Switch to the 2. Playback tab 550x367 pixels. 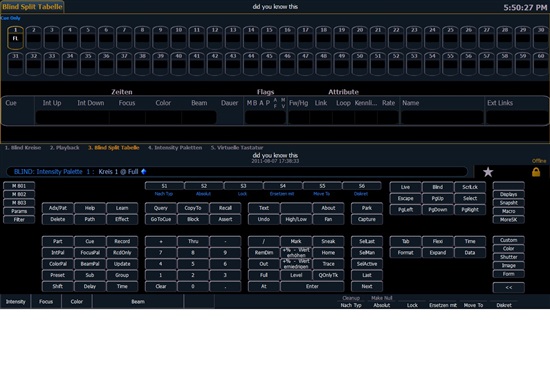click(65, 148)
